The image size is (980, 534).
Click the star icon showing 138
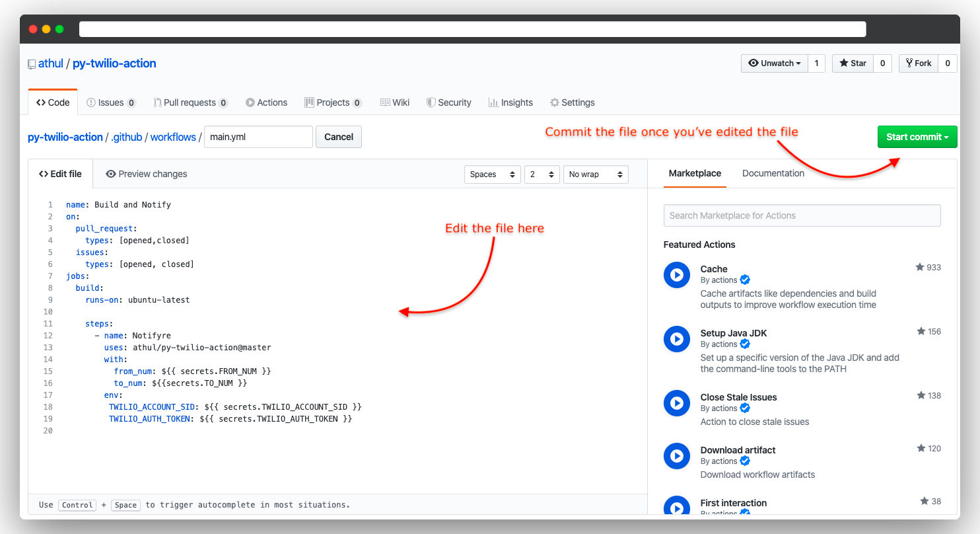921,395
